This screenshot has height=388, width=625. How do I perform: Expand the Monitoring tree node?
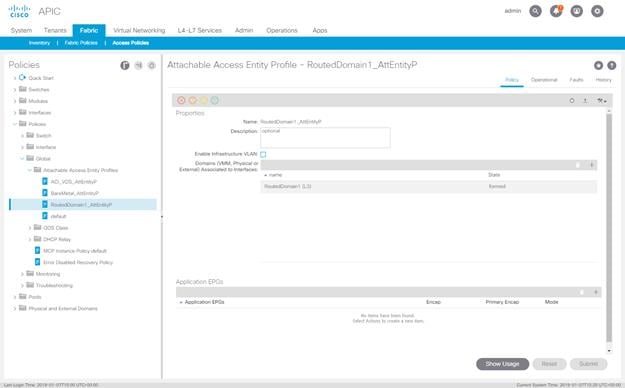[x=22, y=274]
